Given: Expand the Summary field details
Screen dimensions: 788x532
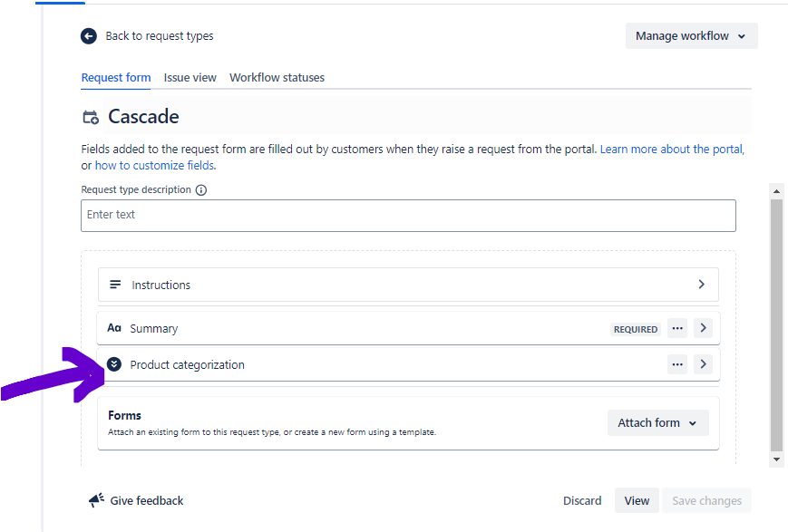Looking at the screenshot, I should point(703,328).
